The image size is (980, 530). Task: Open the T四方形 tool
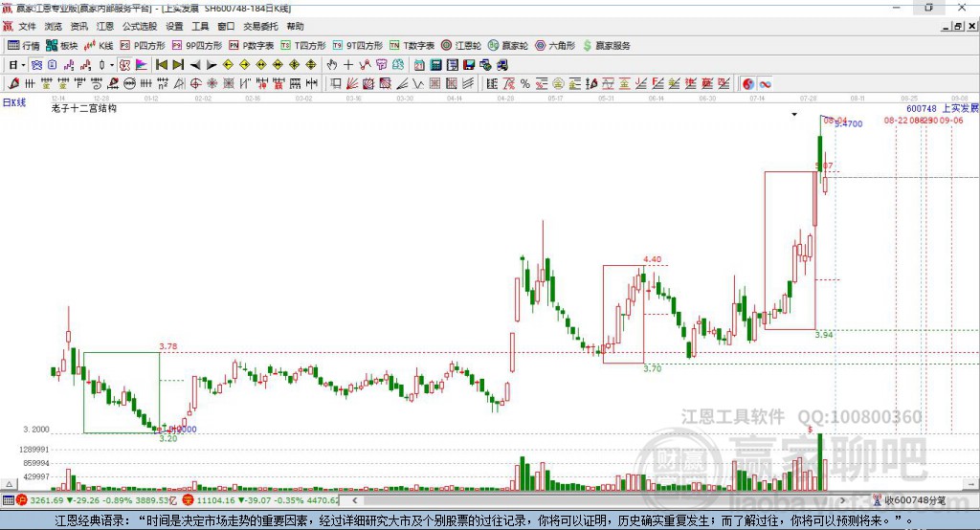pyautogui.click(x=303, y=46)
